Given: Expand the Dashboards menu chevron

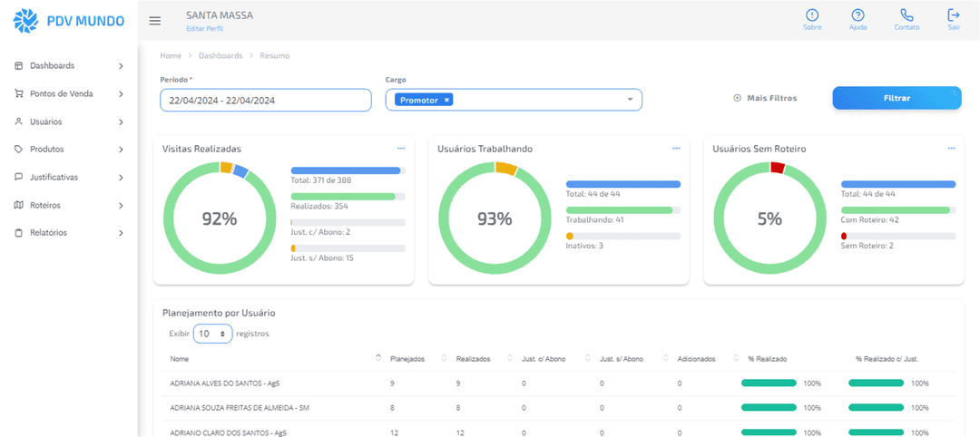Looking at the screenshot, I should 122,66.
